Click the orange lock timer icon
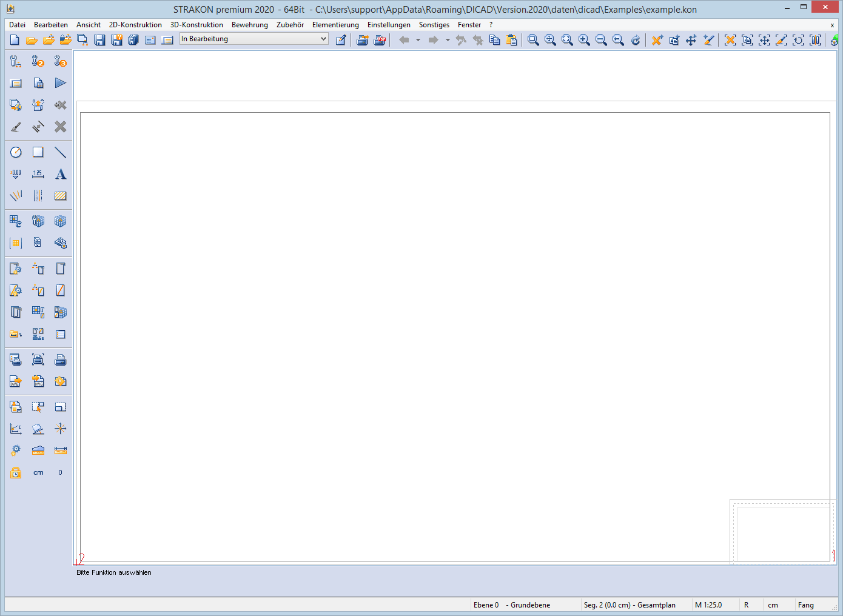The width and height of the screenshot is (843, 616). pos(16,472)
